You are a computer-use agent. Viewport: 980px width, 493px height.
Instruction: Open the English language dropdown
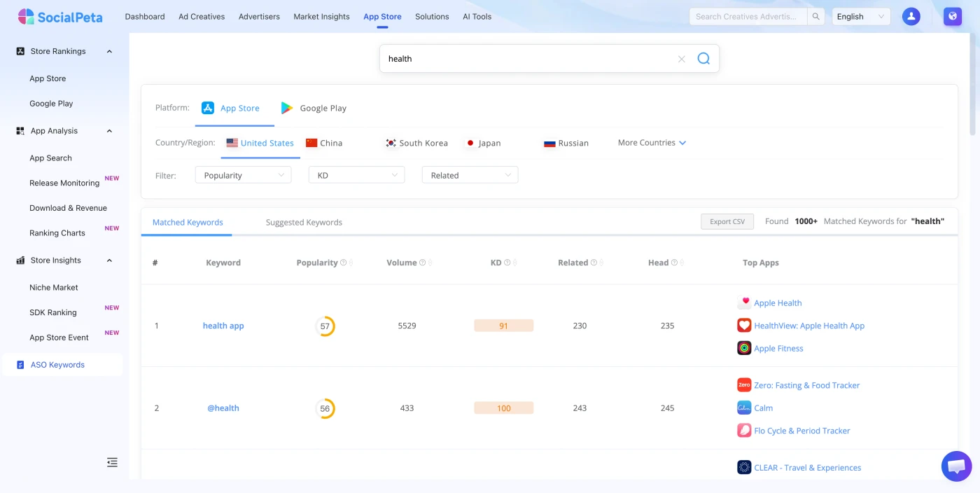[x=861, y=17]
